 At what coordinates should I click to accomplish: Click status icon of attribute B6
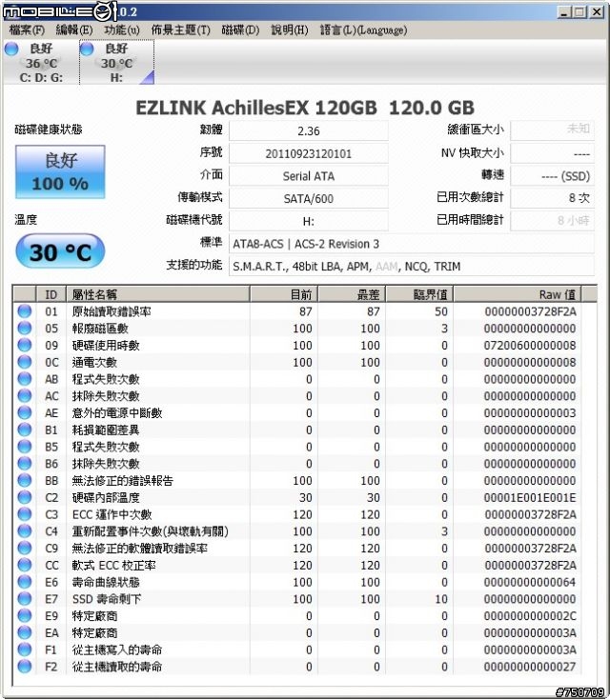[25, 464]
